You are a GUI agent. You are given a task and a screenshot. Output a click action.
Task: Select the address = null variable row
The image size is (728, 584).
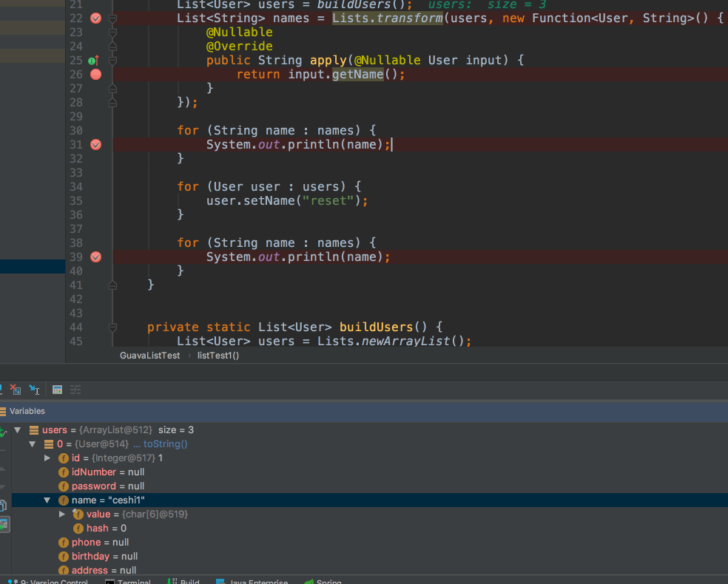(x=104, y=571)
